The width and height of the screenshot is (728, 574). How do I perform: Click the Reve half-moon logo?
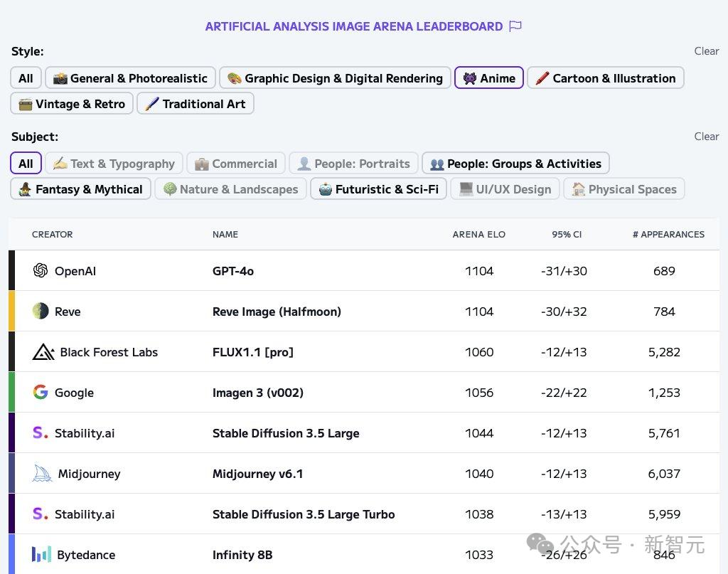click(41, 311)
